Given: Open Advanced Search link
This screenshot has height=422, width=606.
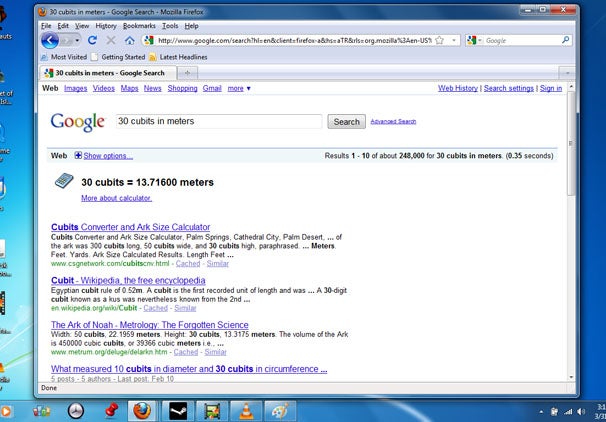Looking at the screenshot, I should point(393,121).
